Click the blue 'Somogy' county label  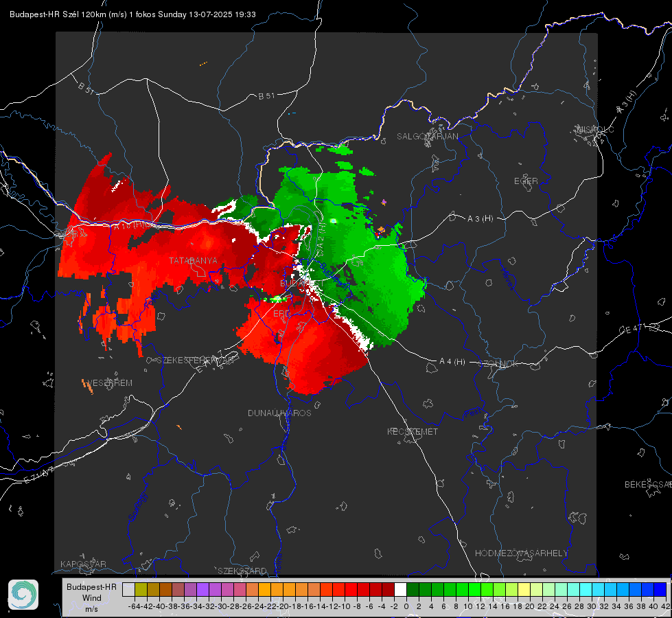point(137,507)
